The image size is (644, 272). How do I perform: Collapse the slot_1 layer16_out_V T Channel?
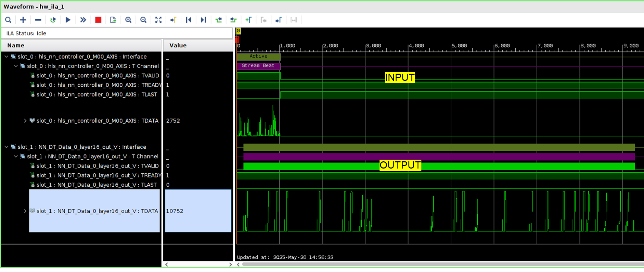point(16,157)
